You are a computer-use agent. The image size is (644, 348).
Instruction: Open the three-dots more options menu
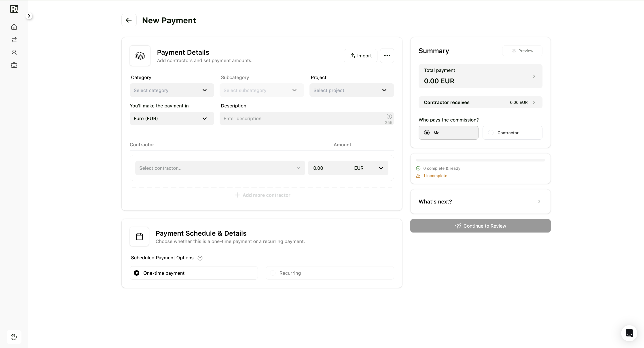tap(387, 56)
